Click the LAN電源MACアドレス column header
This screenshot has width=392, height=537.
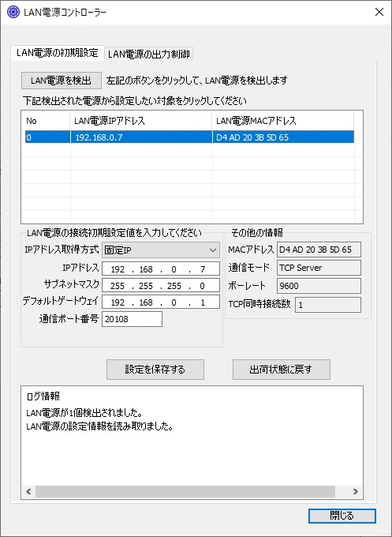(283, 121)
